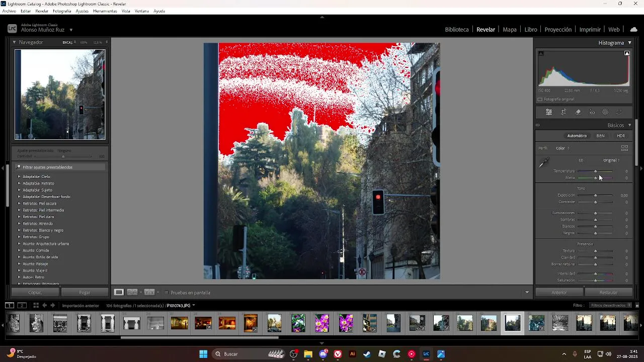
Task: Open the cloud sync status icon
Action: 633,30
